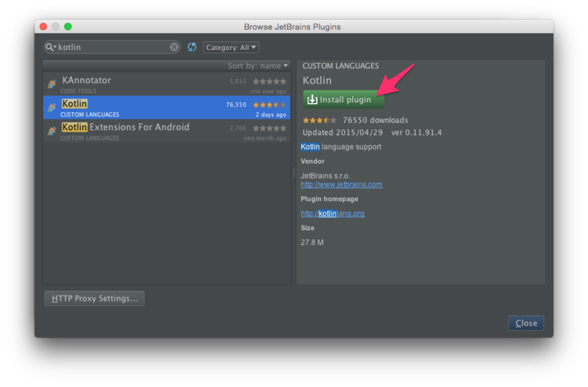
Task: Select the Kotlin plugin row
Action: (167, 107)
